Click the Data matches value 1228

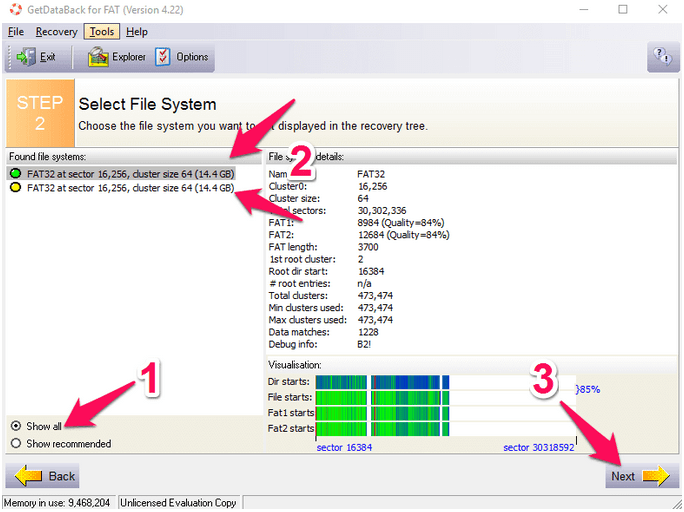(x=368, y=332)
